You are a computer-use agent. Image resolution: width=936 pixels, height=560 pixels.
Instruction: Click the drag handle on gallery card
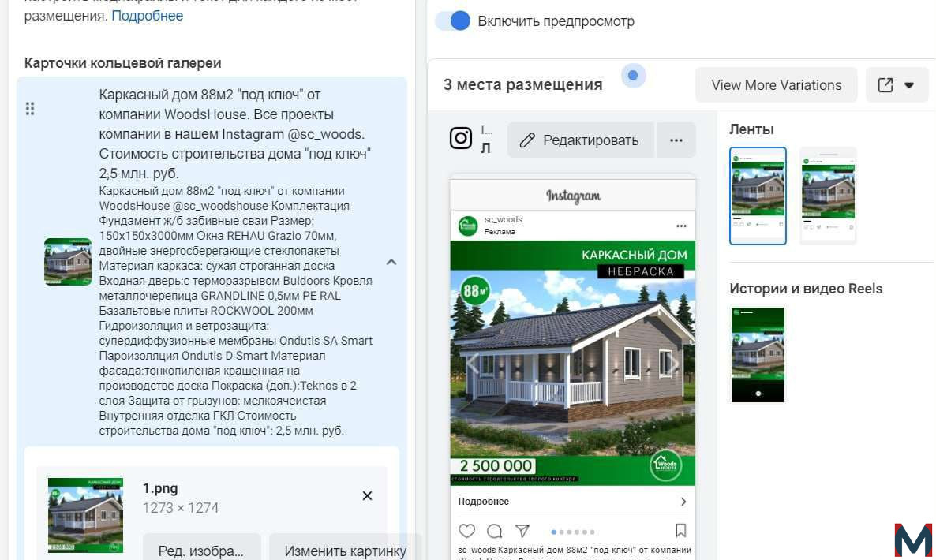pos(30,109)
